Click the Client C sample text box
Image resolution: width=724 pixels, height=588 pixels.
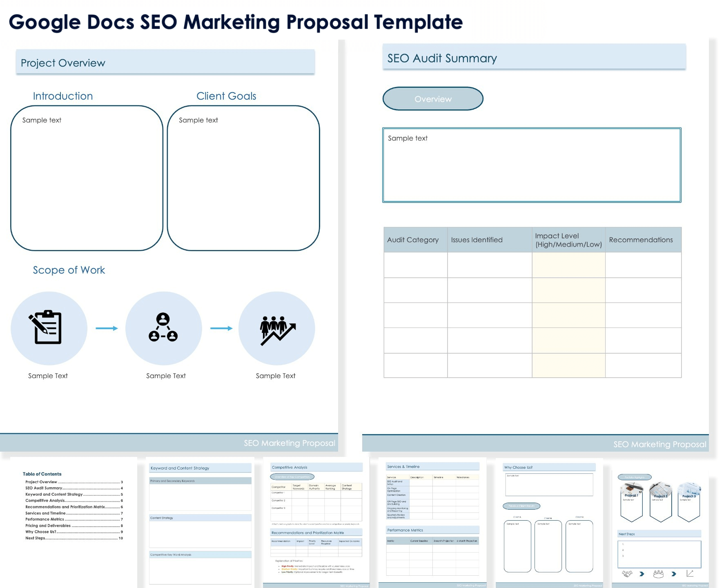pyautogui.click(x=579, y=546)
